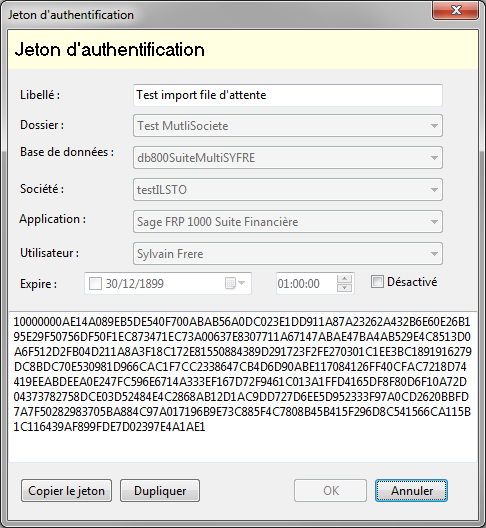486x528 pixels.
Task: Focus the Libellé text field
Action: 288,95
